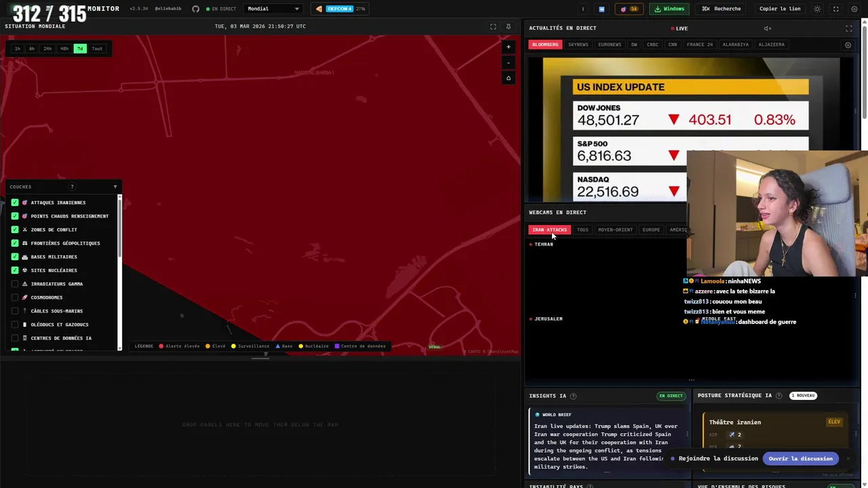Select Tous webcam filter
Viewport: 868px width, 488px height.
(583, 230)
